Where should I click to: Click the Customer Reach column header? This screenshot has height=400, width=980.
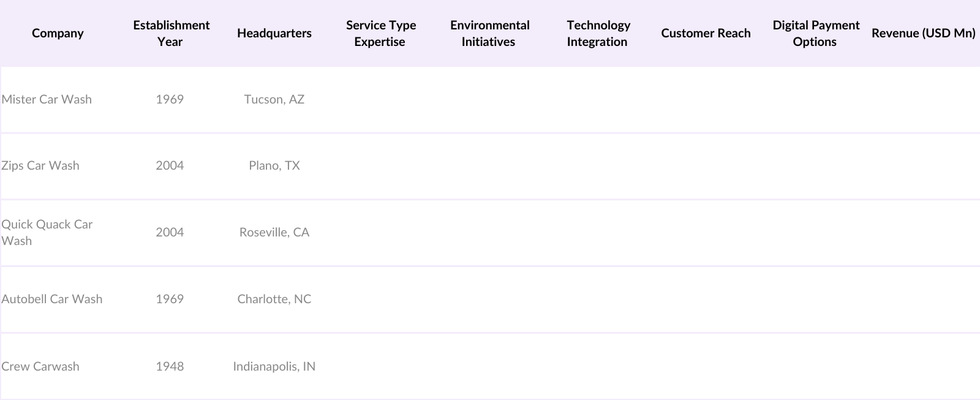click(x=706, y=33)
